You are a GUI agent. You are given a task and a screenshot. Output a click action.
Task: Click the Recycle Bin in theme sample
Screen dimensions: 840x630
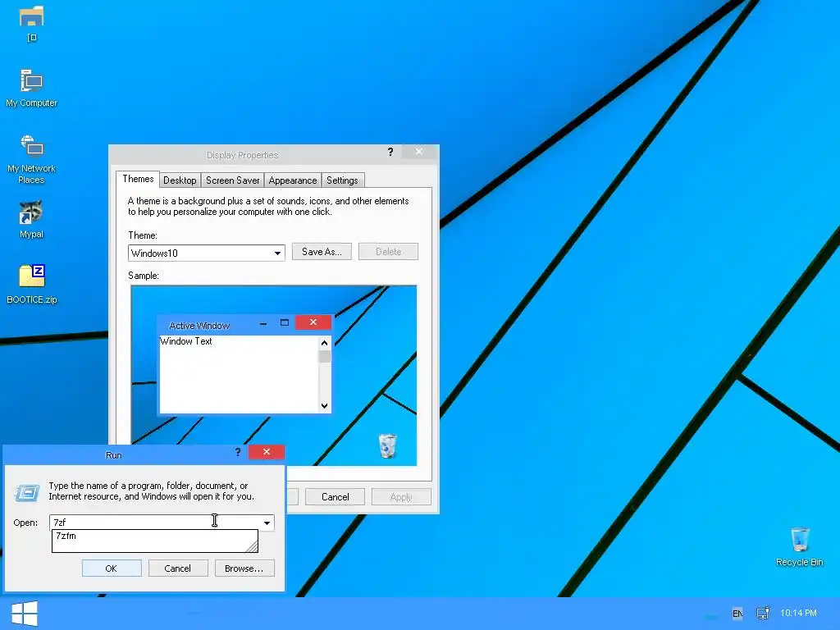tap(387, 445)
